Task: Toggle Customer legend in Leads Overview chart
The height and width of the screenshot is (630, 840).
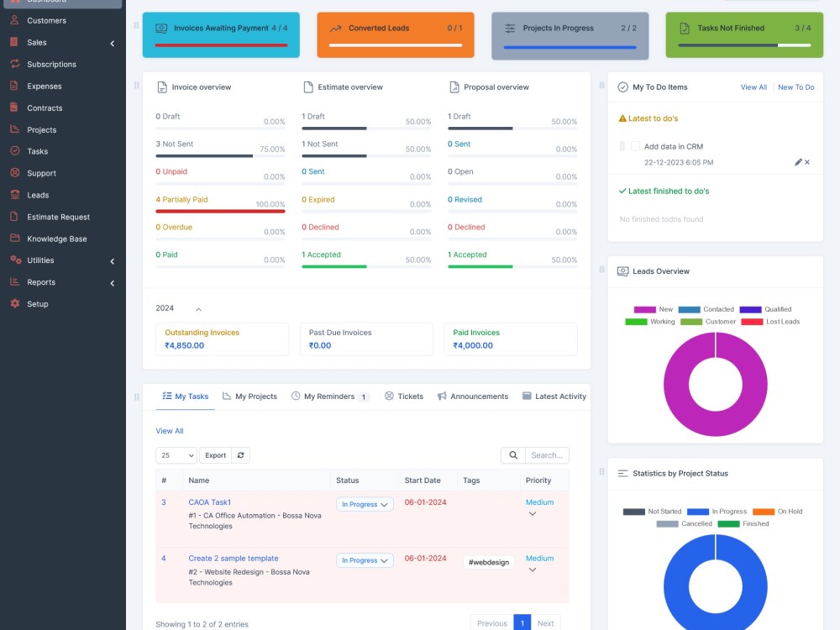Action: click(x=707, y=322)
